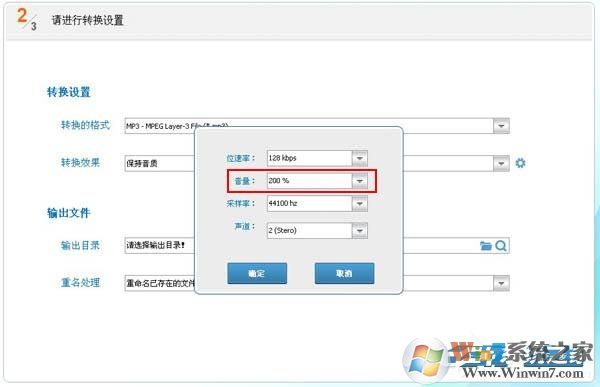Expand the 转换效果 dropdown arrow
This screenshot has width=600, height=387.
click(x=501, y=163)
